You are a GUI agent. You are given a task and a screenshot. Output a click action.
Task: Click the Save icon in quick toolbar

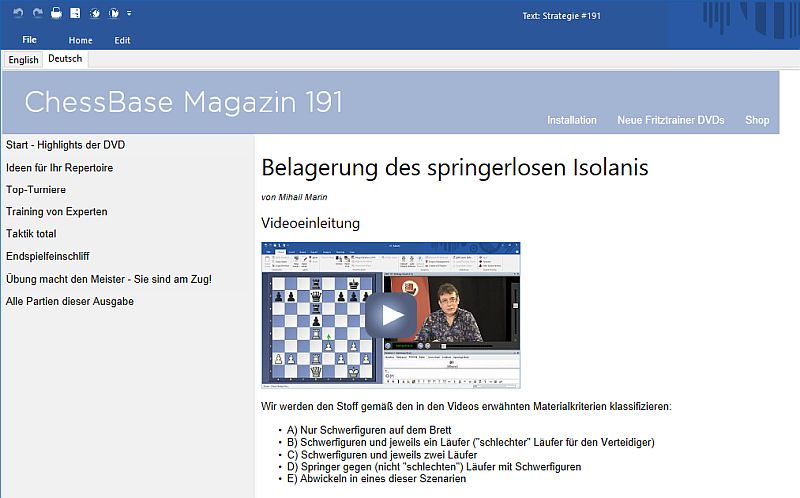tap(75, 14)
